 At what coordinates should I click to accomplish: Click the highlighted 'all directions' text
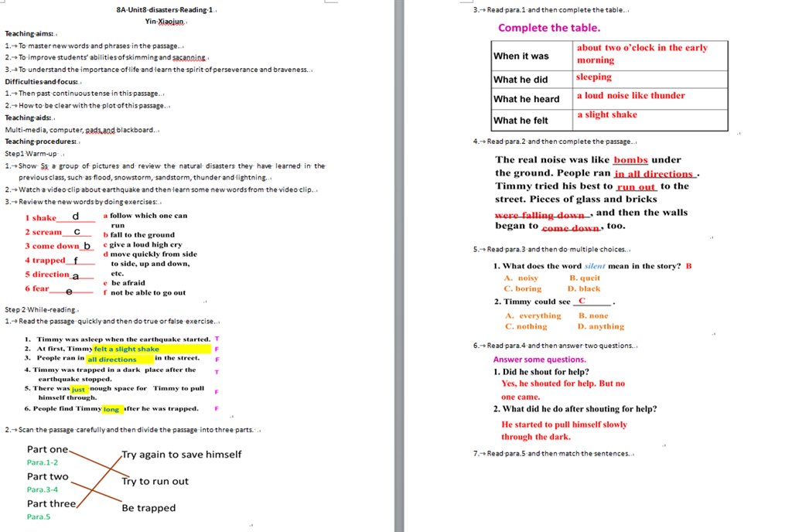pyautogui.click(x=112, y=360)
